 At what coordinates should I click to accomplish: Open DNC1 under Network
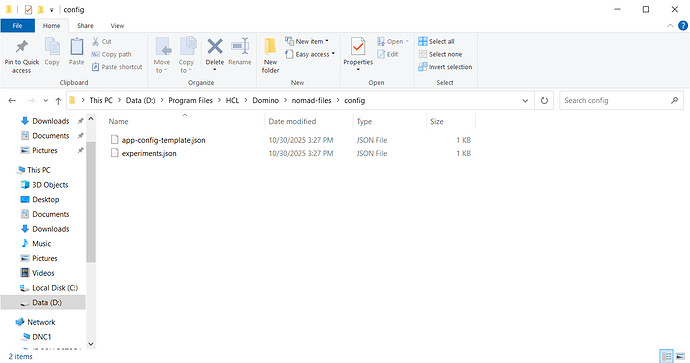(x=41, y=337)
